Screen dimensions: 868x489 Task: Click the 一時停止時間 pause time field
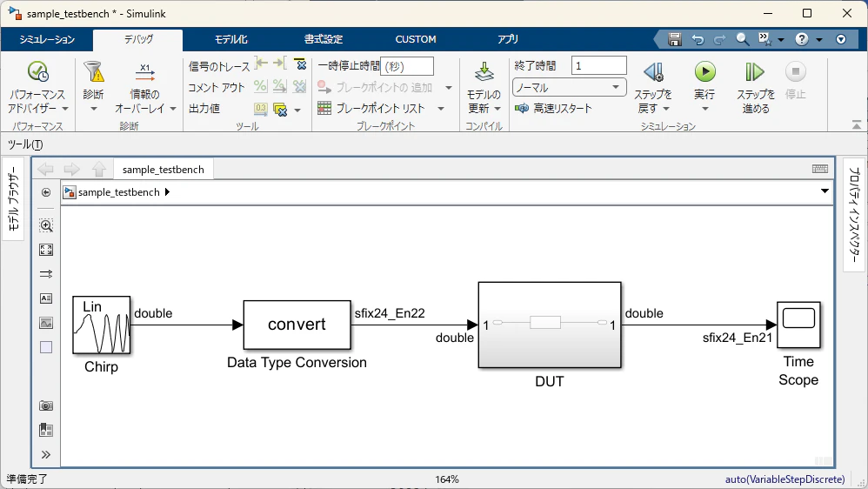click(407, 66)
